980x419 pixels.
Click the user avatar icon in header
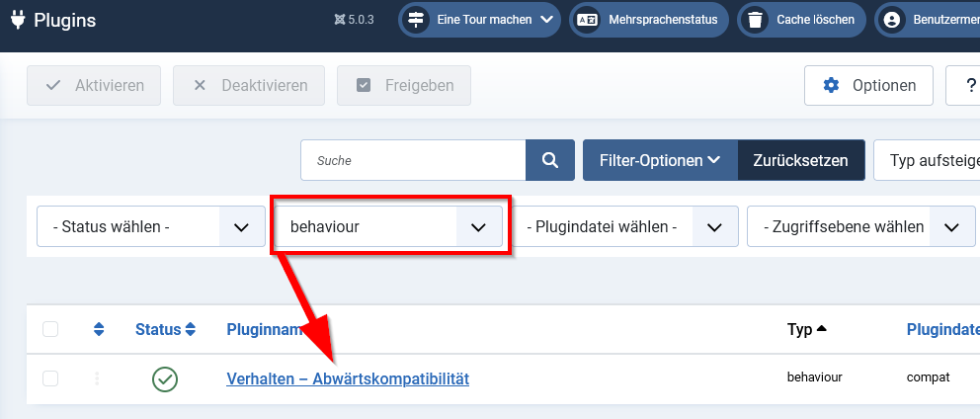pos(893,19)
